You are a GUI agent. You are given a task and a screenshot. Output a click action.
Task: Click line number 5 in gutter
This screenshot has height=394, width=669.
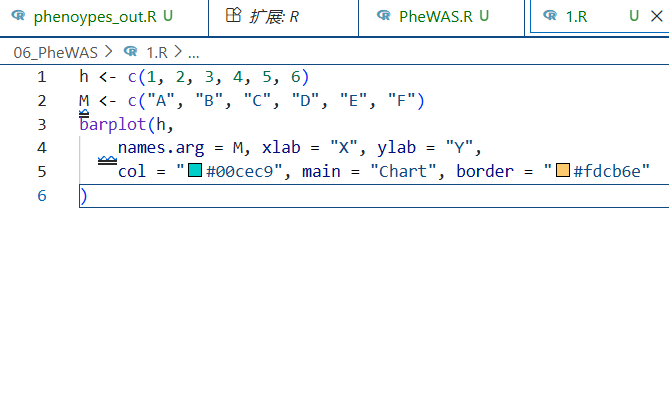(41, 172)
